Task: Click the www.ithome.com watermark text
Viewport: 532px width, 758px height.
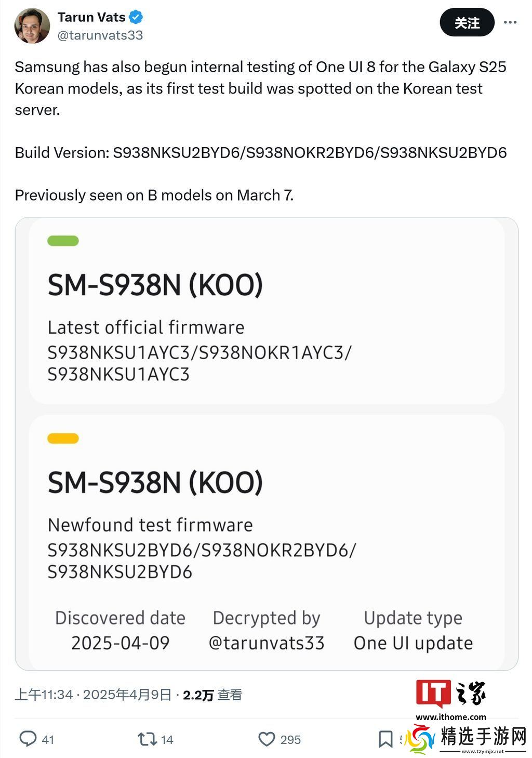Action: 450,717
